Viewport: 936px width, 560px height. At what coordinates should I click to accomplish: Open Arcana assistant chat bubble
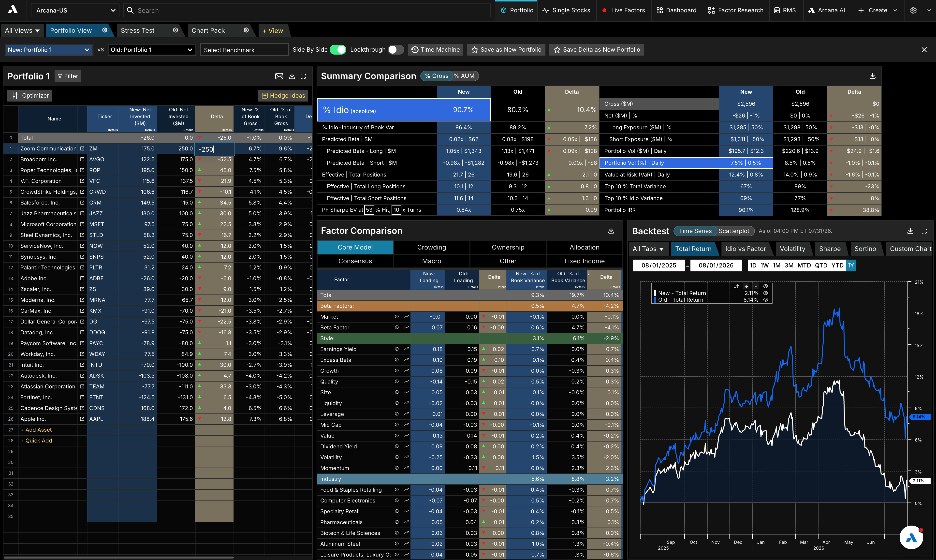coord(911,537)
